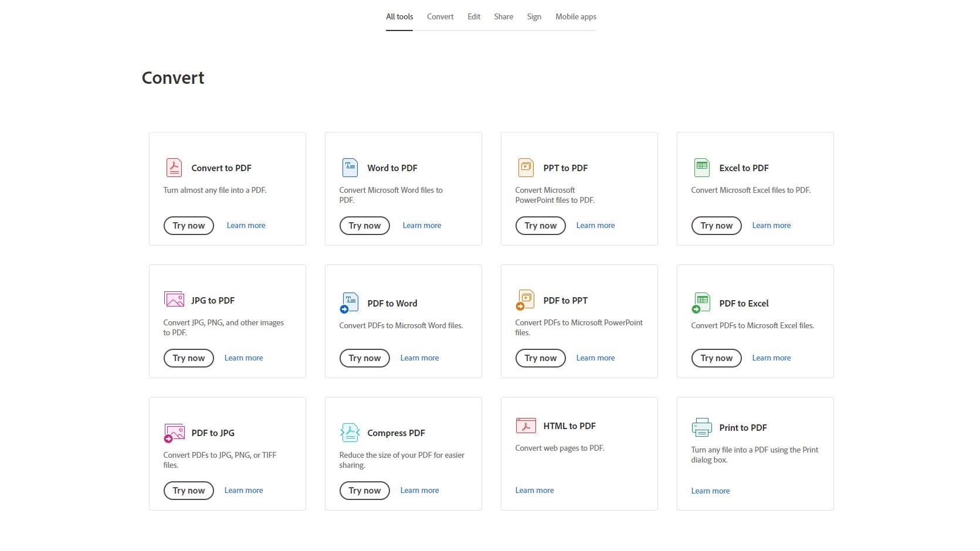The image size is (980, 551).
Task: Click 'Turn almost any file into a PDF.' text
Action: [215, 190]
